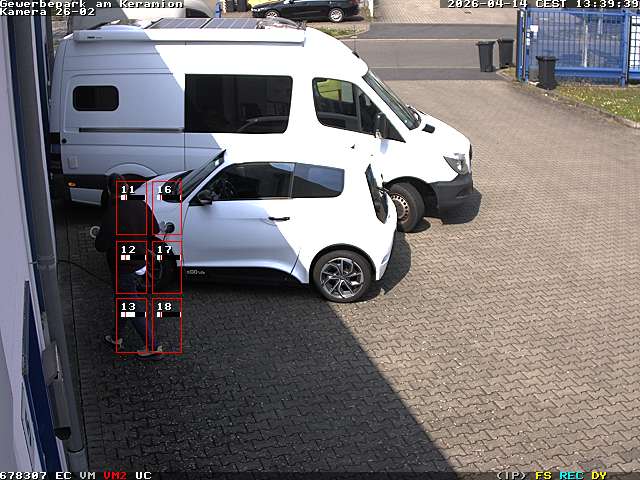This screenshot has width=640, height=480.
Task: Click the (IP) connection indicator
Action: tap(511, 475)
